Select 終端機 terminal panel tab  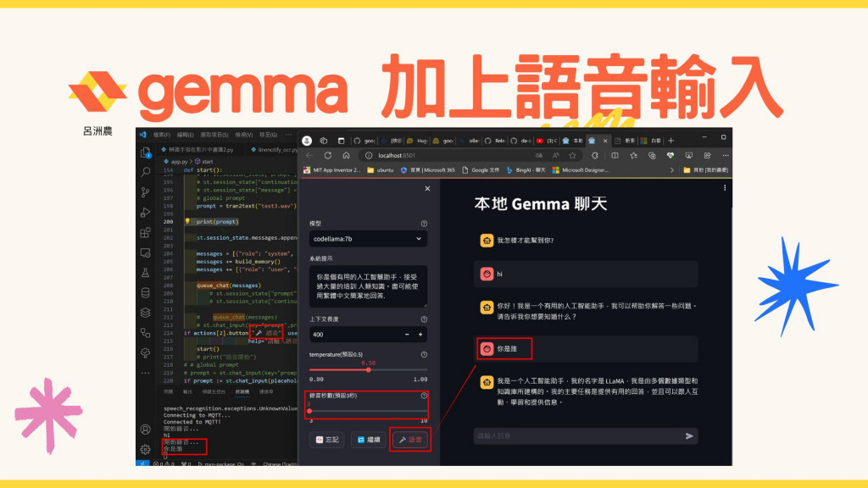242,391
